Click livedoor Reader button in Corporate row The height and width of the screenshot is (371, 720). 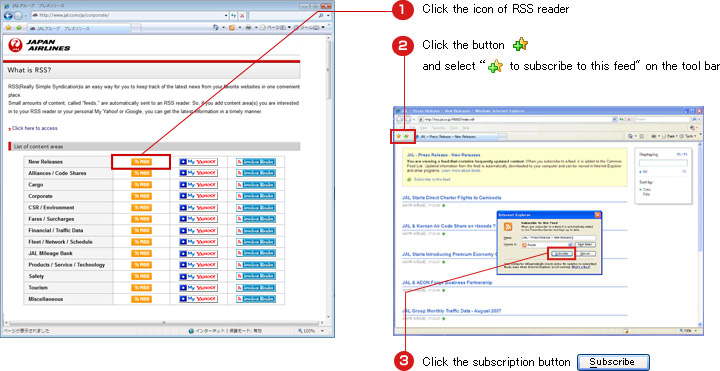(x=256, y=196)
